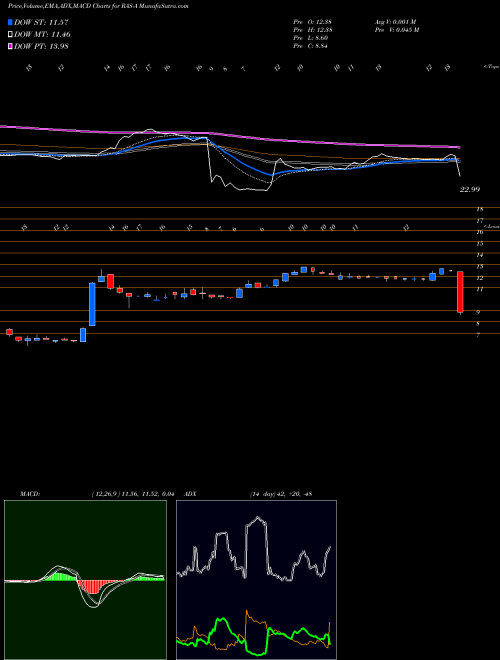Click the MACD panel title label

click(30, 494)
